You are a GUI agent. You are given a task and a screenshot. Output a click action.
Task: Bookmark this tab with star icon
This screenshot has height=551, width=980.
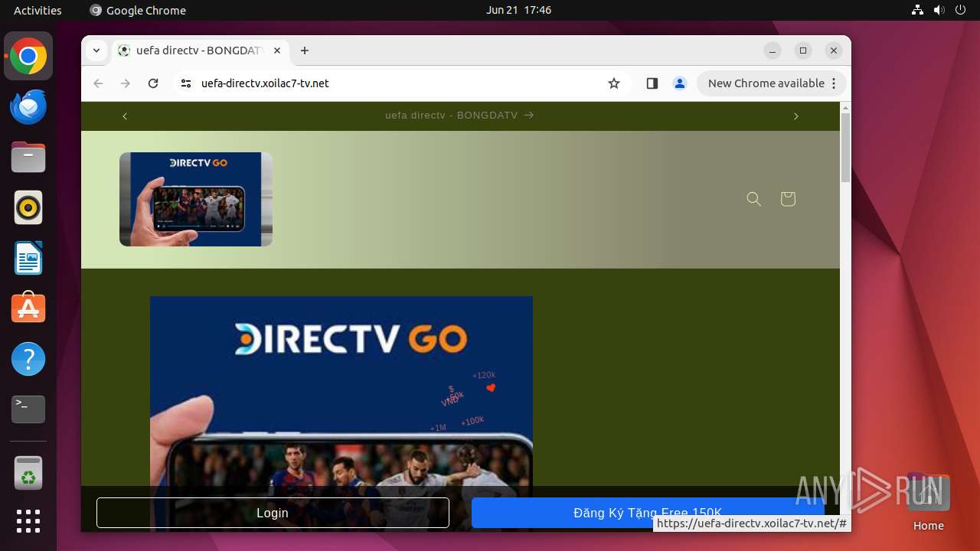[x=614, y=83]
